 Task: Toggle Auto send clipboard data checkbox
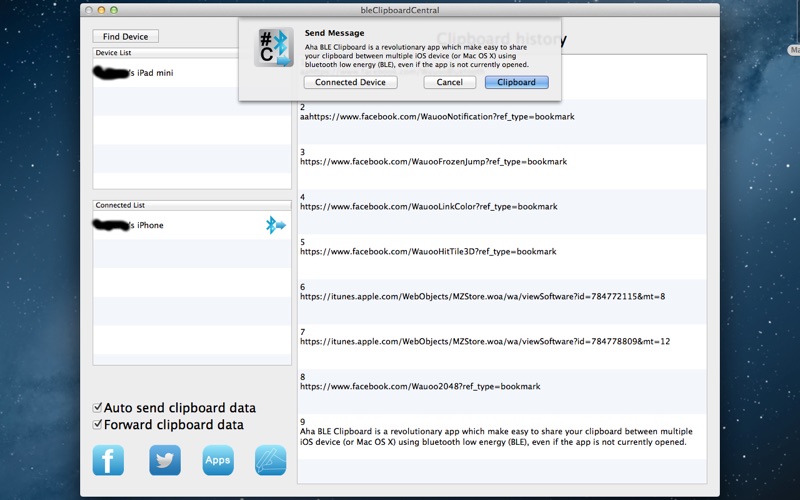pos(97,408)
